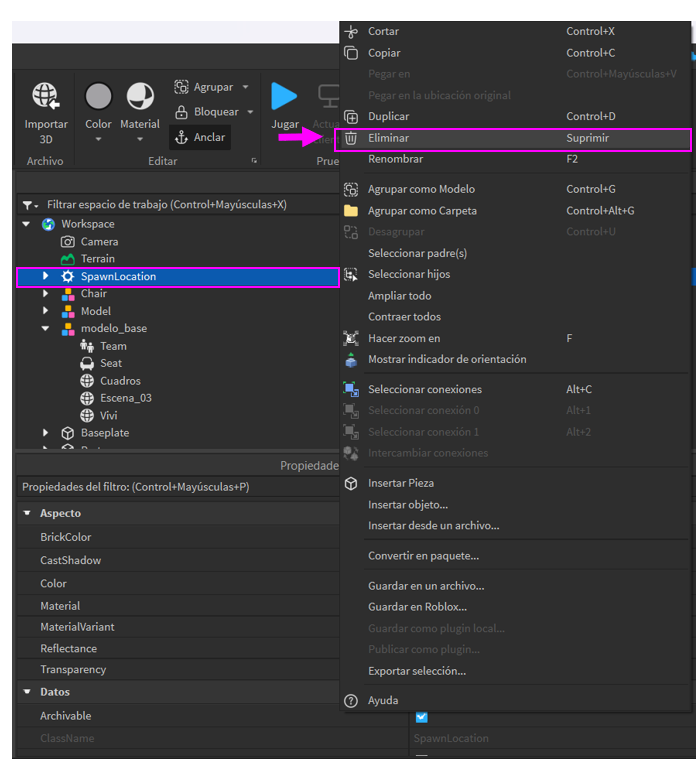Open the Editar group launcher arrow

coord(254,161)
